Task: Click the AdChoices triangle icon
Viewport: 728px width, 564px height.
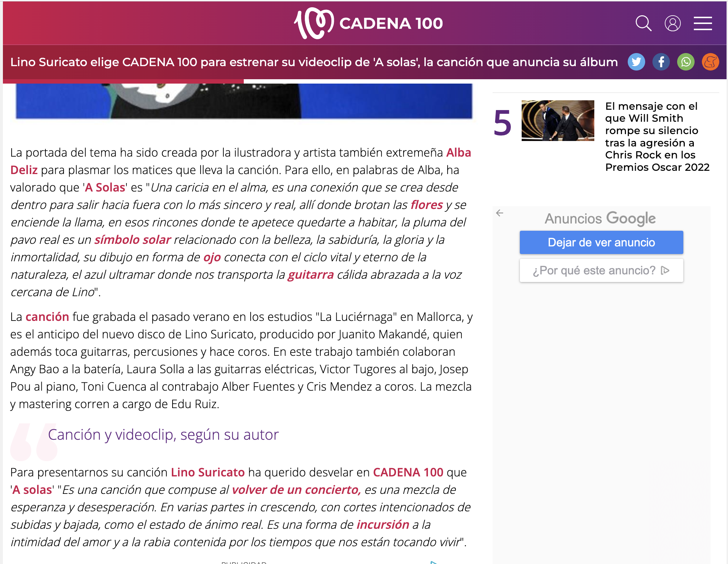Action: (x=666, y=270)
